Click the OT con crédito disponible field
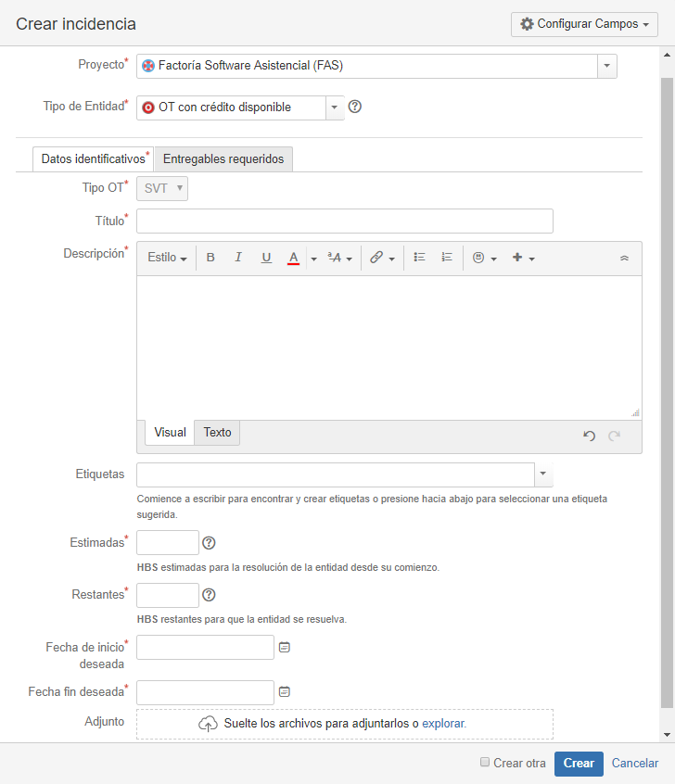The height and width of the screenshot is (784, 675). pyautogui.click(x=231, y=107)
